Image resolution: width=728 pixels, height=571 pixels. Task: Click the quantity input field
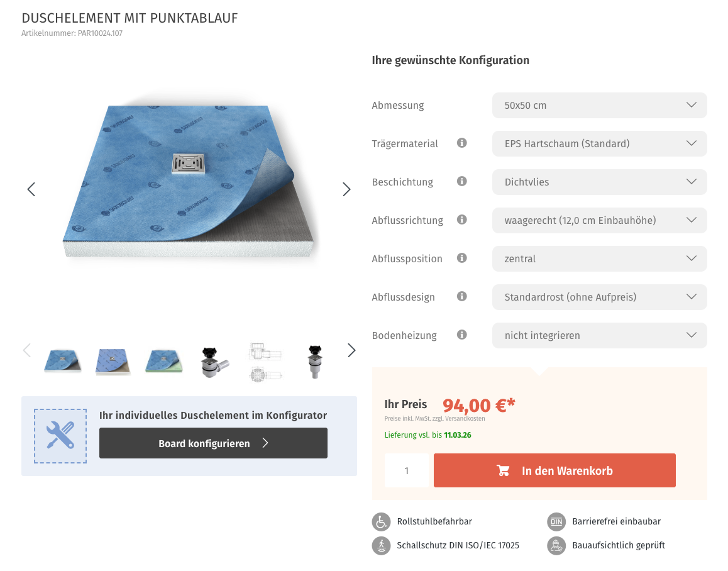[406, 470]
